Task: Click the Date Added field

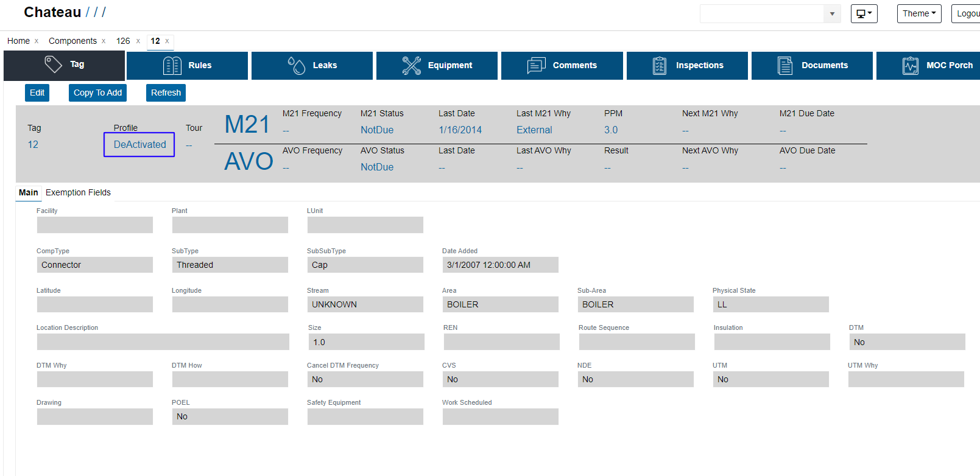Action: (x=501, y=265)
